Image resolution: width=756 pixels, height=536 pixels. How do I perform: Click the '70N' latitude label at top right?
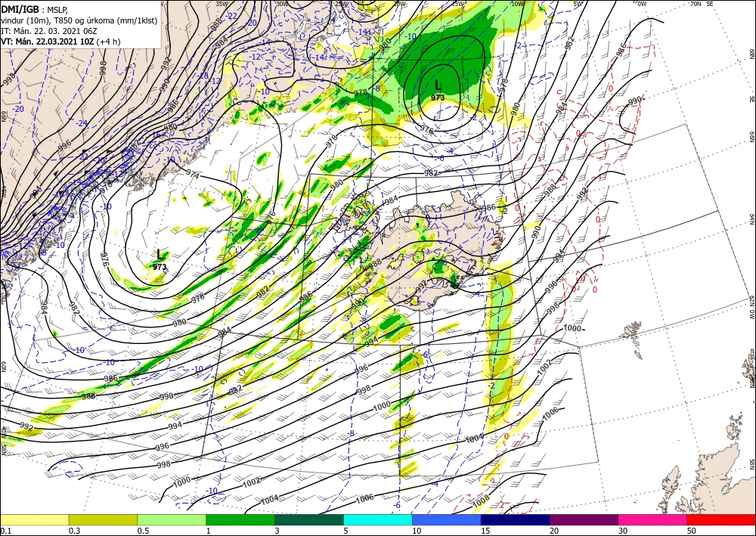pyautogui.click(x=696, y=4)
